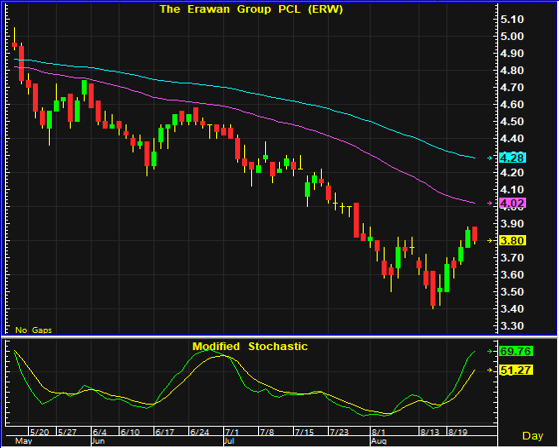Image resolution: width=559 pixels, height=448 pixels.
Task: Click the magenta arrow beside 4.02
Action: (490, 204)
